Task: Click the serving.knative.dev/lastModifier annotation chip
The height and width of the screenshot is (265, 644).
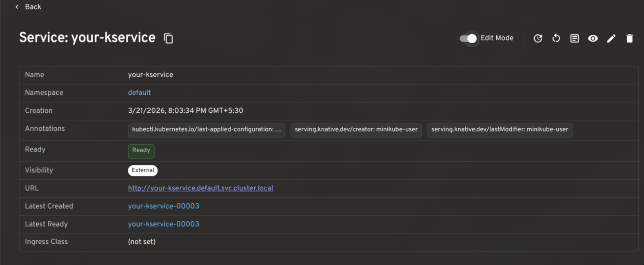Action: 500,130
